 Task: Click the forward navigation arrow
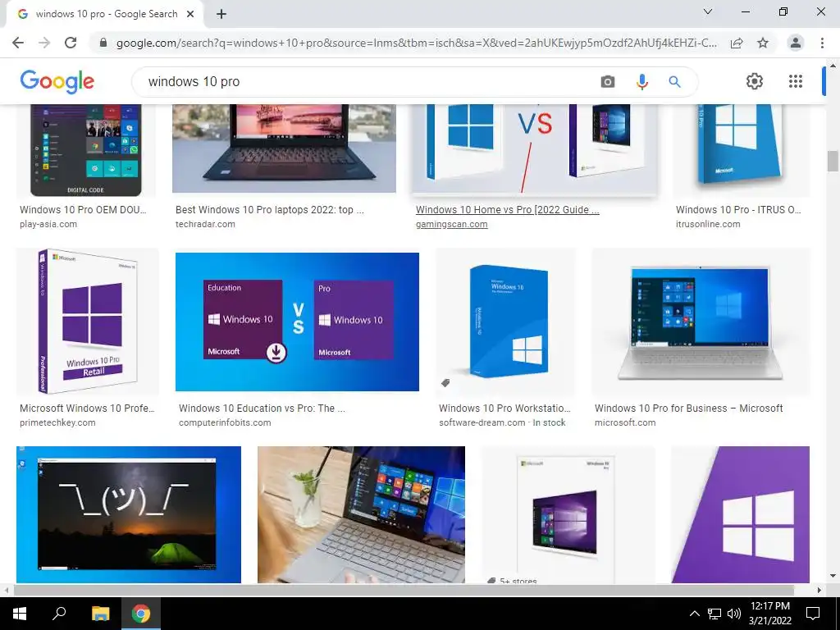click(44, 43)
